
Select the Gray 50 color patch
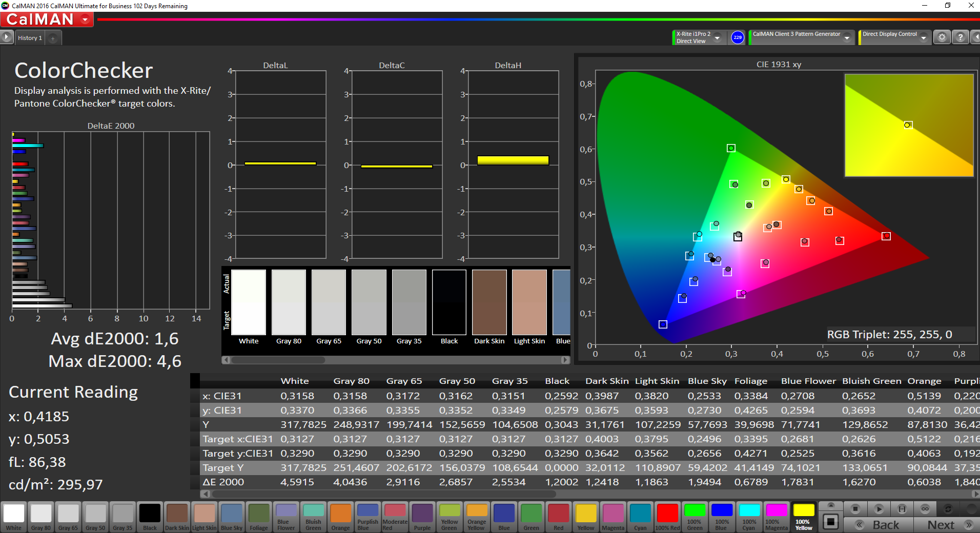click(95, 517)
